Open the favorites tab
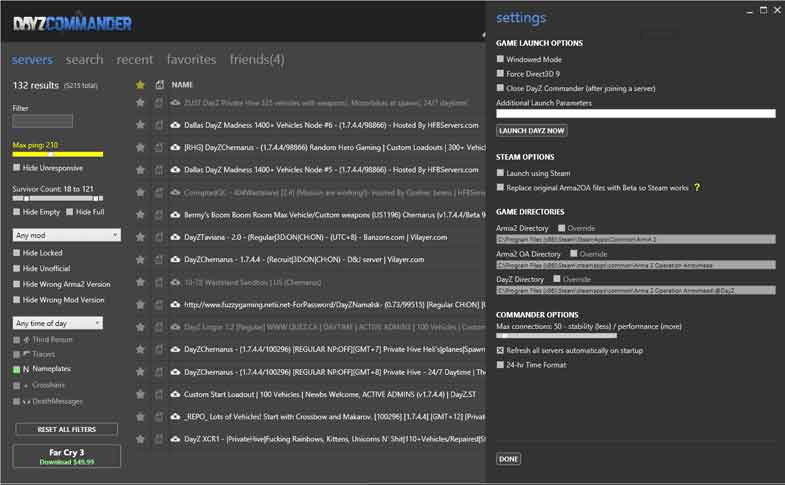Image resolution: width=785 pixels, height=485 pixels. 191,60
